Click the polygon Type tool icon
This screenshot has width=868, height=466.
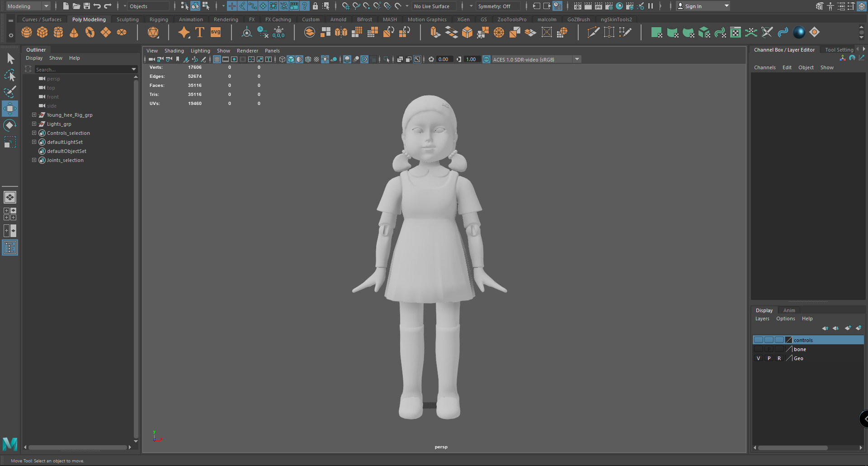click(x=200, y=32)
